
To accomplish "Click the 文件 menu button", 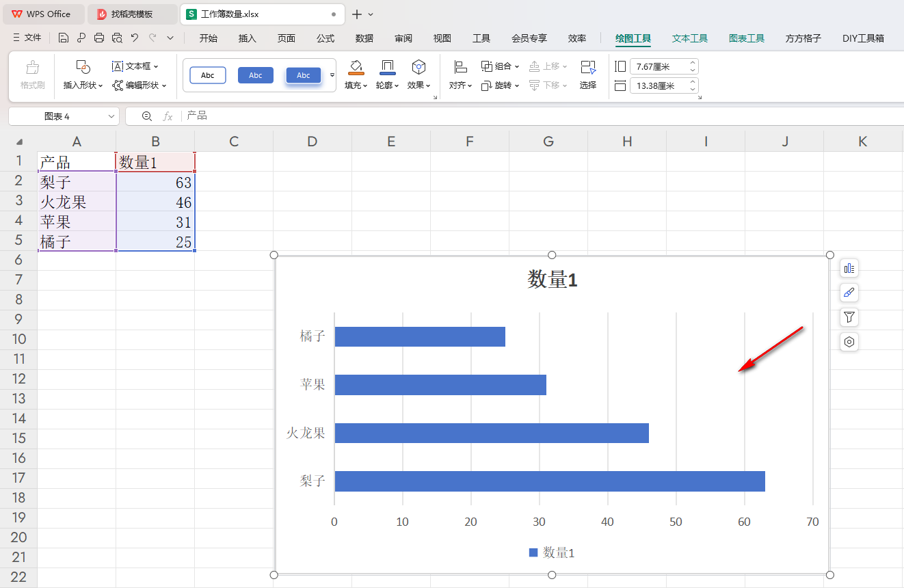I will pos(27,38).
